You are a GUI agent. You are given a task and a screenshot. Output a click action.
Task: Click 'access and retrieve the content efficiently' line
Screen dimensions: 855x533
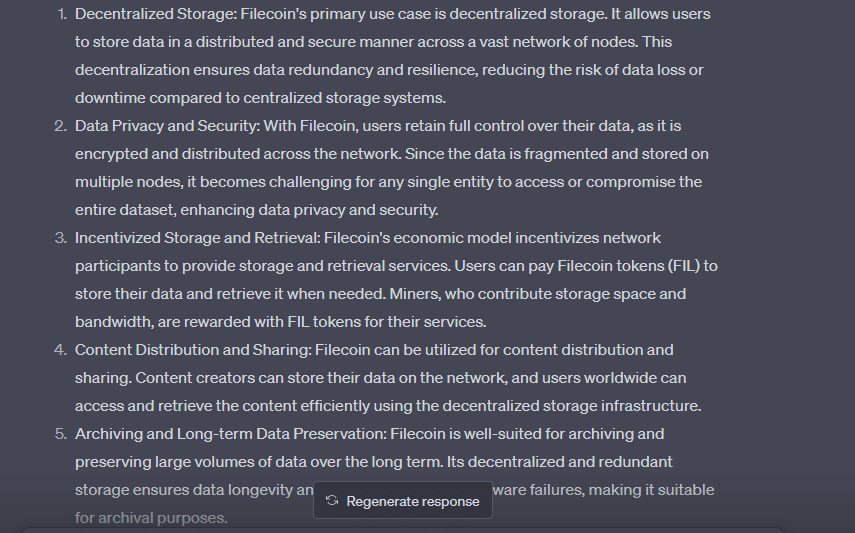(388, 406)
